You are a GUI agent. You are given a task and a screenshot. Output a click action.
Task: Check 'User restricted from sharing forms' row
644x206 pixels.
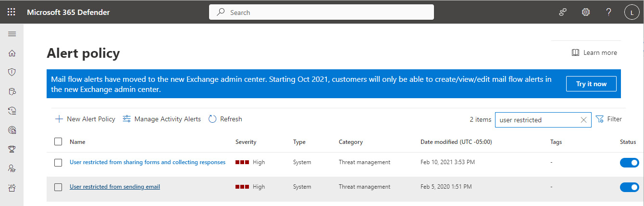click(x=58, y=163)
